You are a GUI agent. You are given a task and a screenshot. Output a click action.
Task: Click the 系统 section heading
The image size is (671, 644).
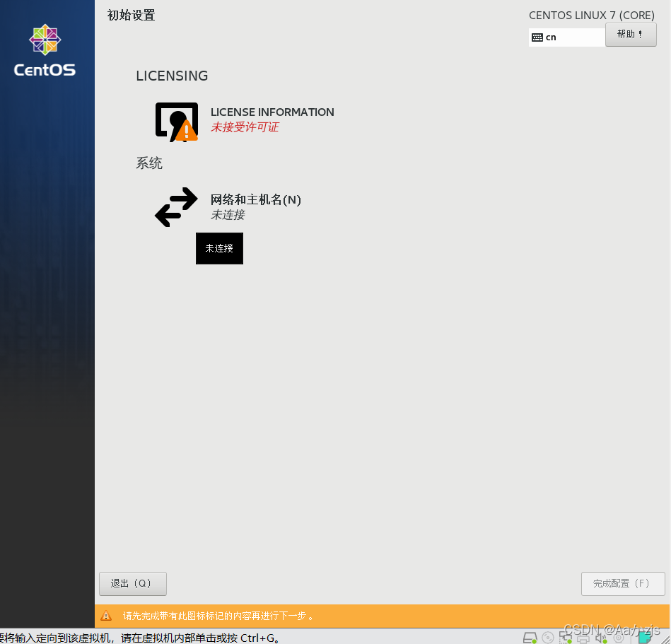pyautogui.click(x=149, y=163)
